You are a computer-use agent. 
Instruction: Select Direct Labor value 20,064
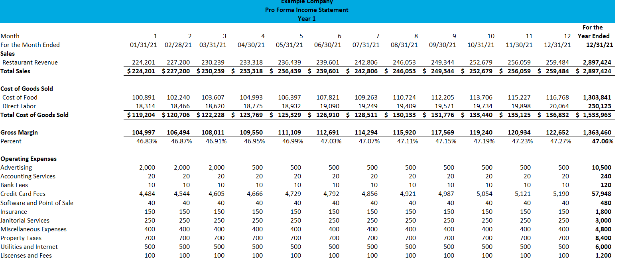[x=559, y=106]
